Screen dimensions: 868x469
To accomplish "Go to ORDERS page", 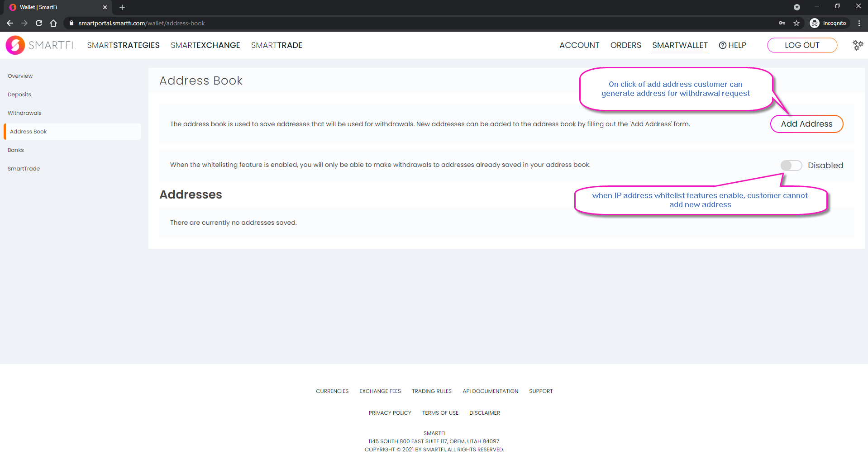I will coord(625,45).
